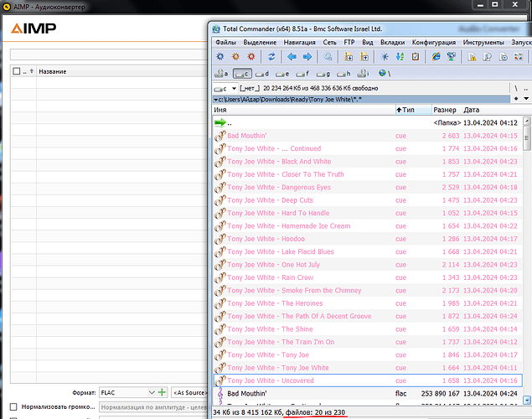532x419 pixels.
Task: Add a format preset with green plus
Action: [163, 392]
